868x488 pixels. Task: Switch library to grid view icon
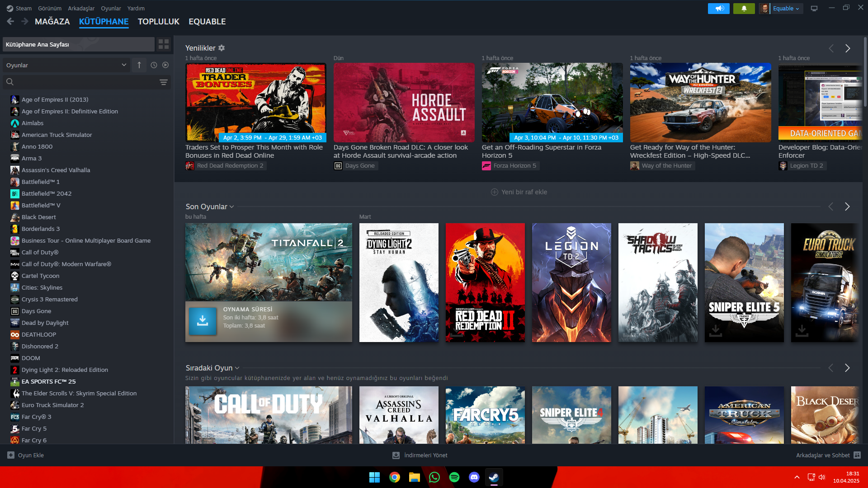163,44
